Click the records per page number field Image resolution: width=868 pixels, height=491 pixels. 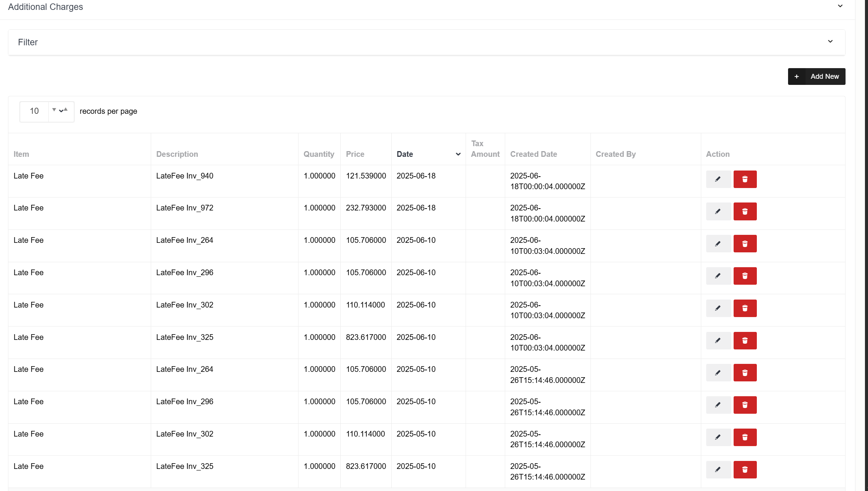pos(34,111)
